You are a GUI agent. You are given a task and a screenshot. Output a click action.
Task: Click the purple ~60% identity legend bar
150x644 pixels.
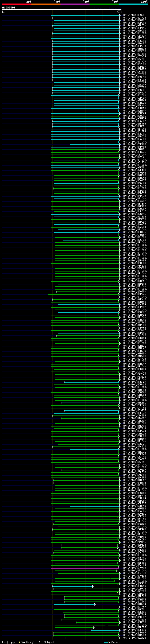click(x=75, y=4)
